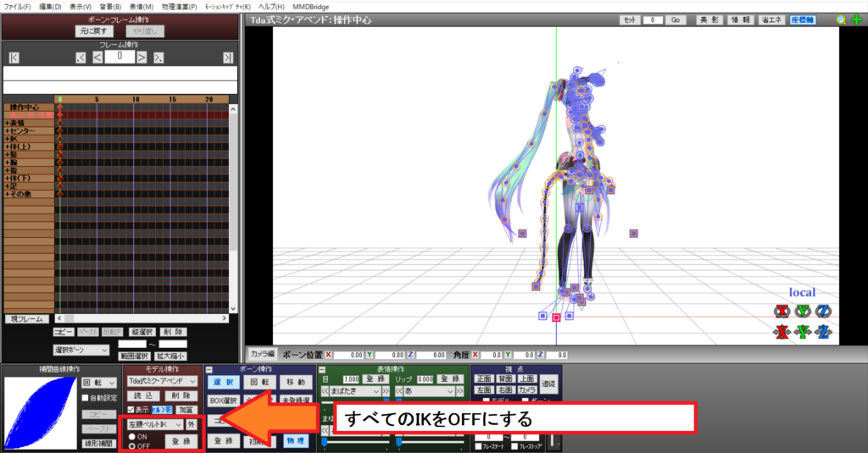This screenshot has width=868, height=453.
Task: Open the 左腰ベルトIK dropdown
Action: point(155,424)
